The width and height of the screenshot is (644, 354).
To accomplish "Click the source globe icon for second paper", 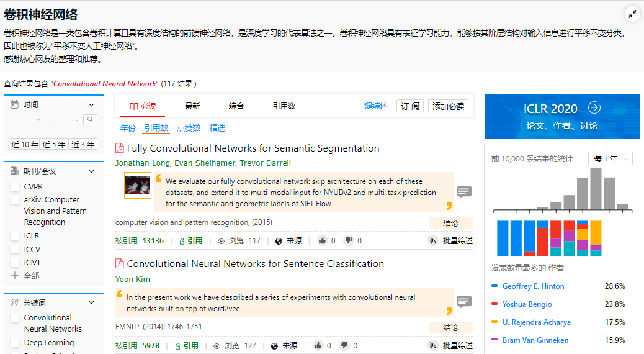I will tap(275, 346).
